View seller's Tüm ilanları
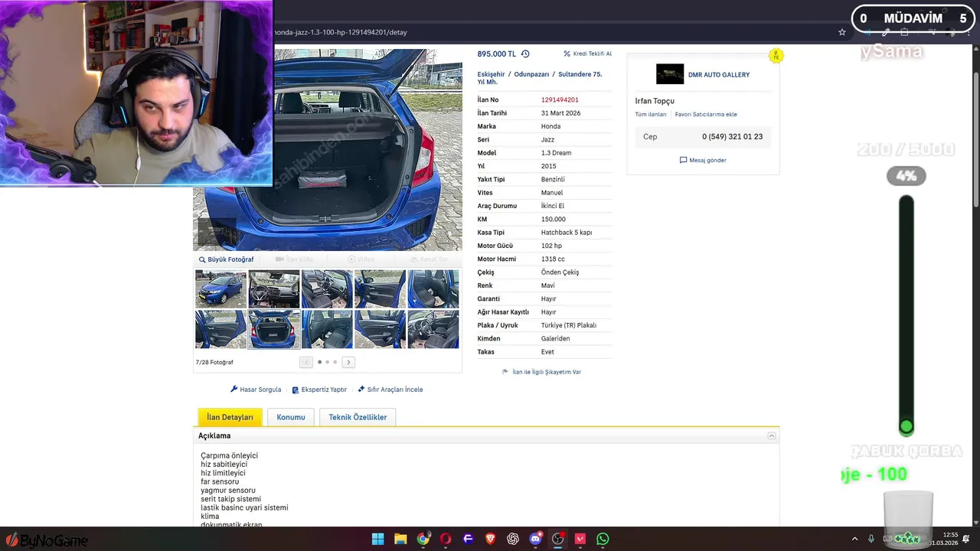 (651, 114)
